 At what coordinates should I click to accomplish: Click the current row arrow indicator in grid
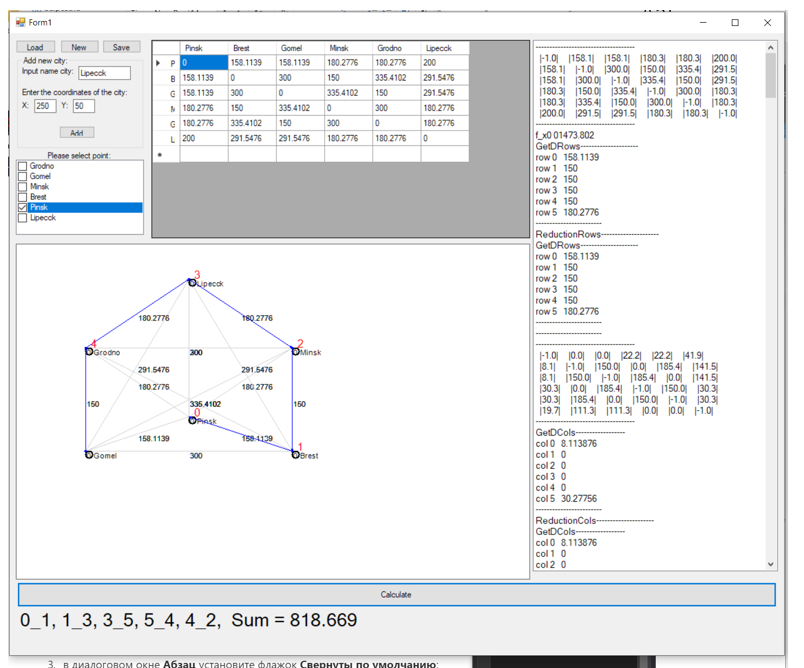click(x=158, y=63)
